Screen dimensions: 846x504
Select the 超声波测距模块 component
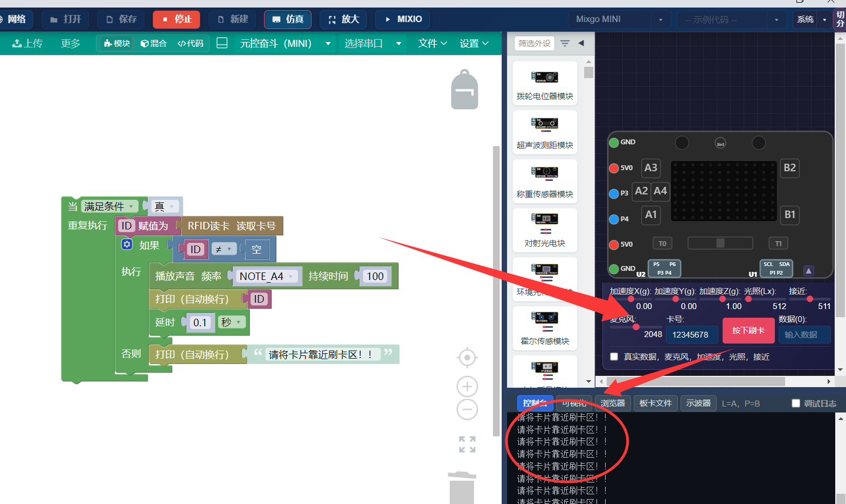545,132
